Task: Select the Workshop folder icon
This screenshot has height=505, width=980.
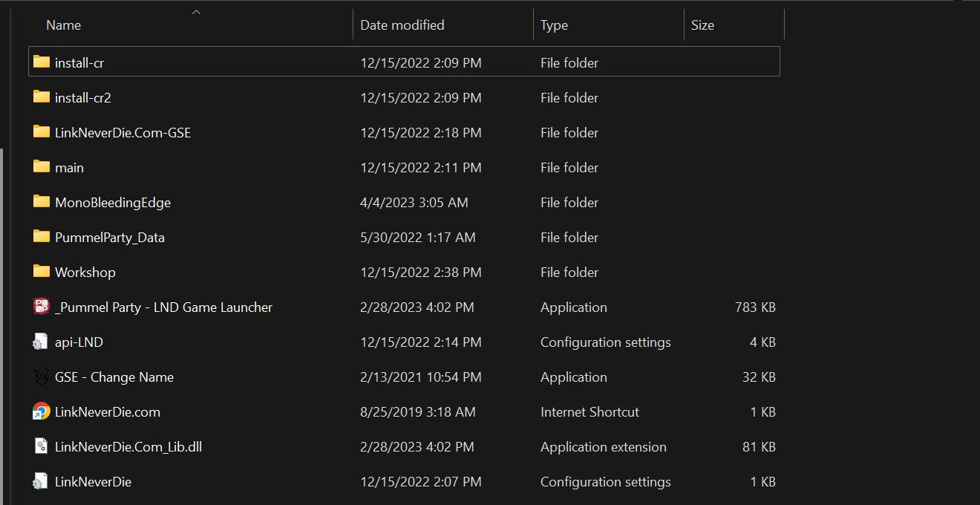Action: (42, 272)
